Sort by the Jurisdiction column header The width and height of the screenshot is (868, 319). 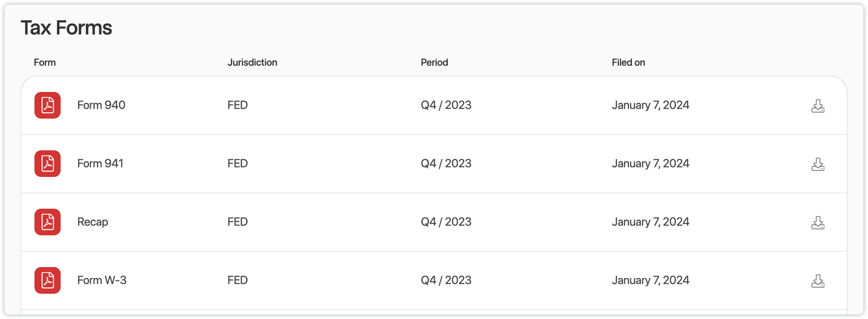(252, 63)
